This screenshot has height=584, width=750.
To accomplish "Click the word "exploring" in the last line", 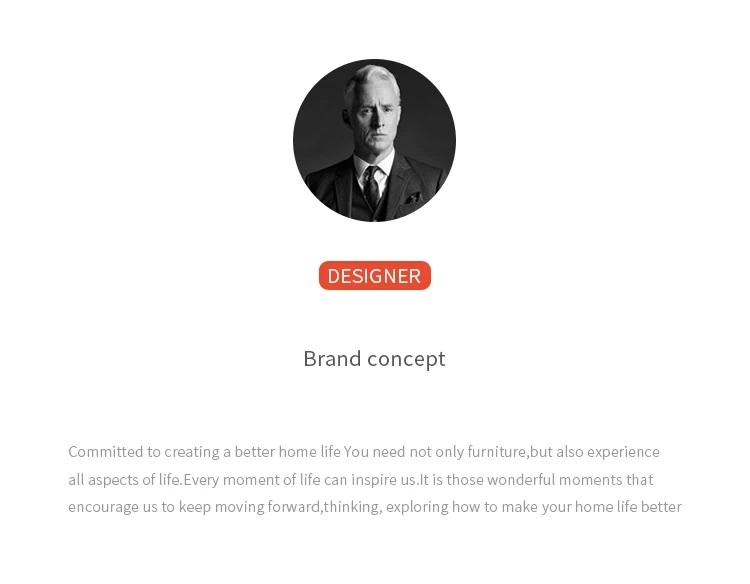I will [416, 507].
